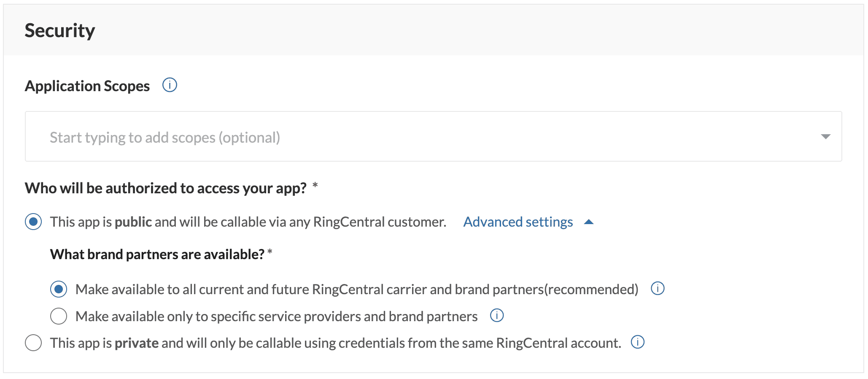Screen dimensions: 868x379
Task: Focus the 'Start typing to add scopes' field
Action: click(x=433, y=136)
